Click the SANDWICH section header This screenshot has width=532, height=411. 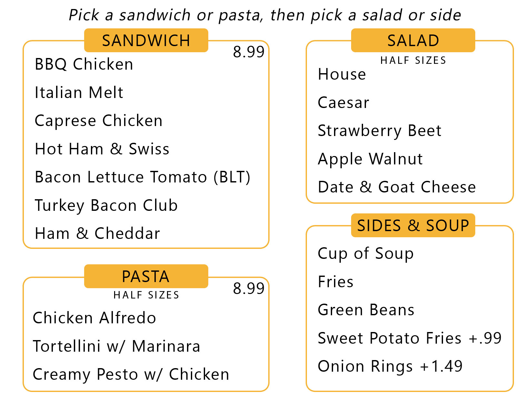click(x=146, y=41)
